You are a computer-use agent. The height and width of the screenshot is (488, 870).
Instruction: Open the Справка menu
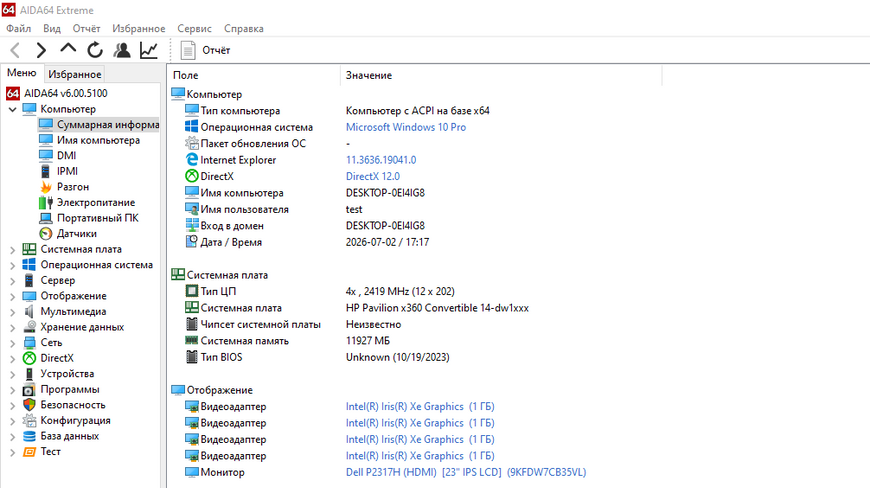pos(244,28)
